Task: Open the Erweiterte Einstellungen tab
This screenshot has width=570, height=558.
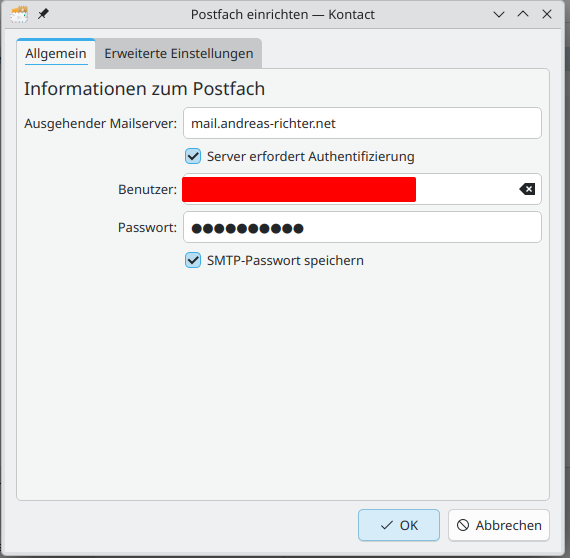Action: point(178,53)
